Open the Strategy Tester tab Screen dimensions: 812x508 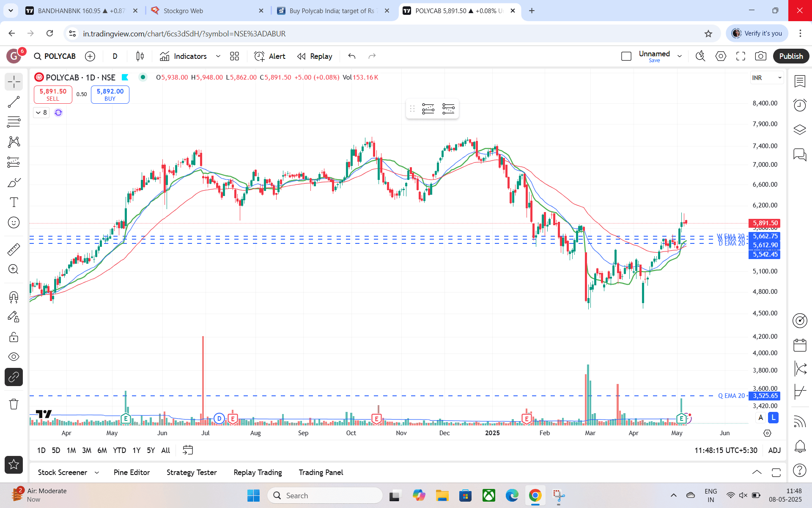click(192, 472)
